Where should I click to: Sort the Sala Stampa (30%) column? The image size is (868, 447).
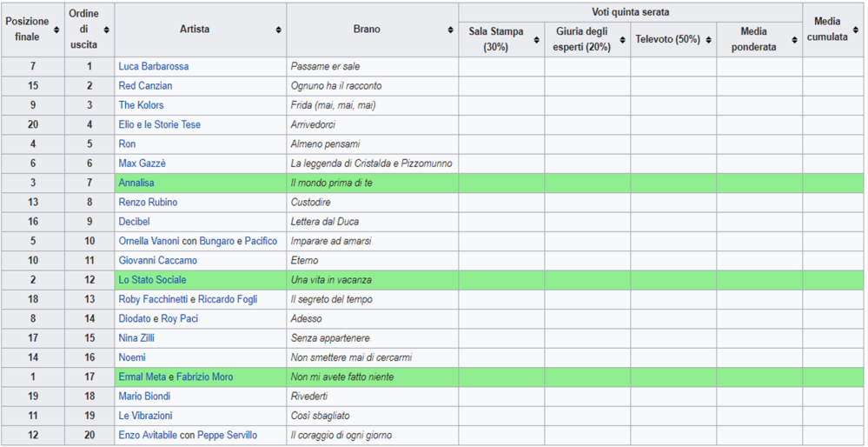click(x=536, y=40)
